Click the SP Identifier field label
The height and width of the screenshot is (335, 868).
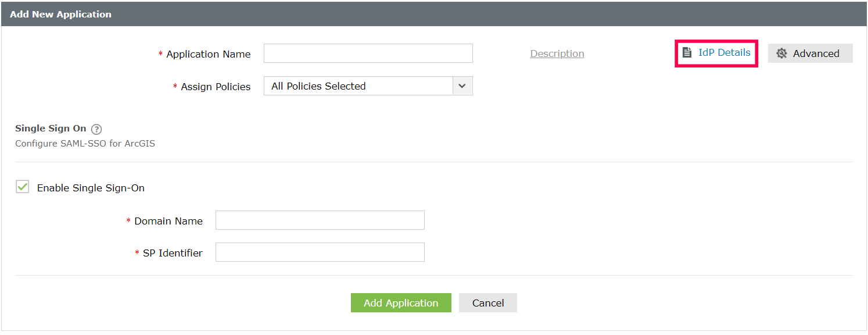click(173, 253)
